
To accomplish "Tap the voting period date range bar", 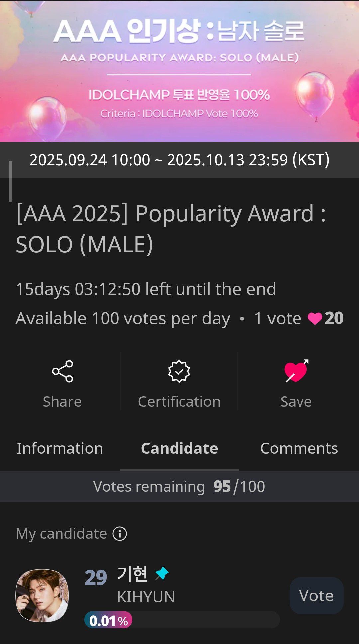I will pyautogui.click(x=179, y=160).
